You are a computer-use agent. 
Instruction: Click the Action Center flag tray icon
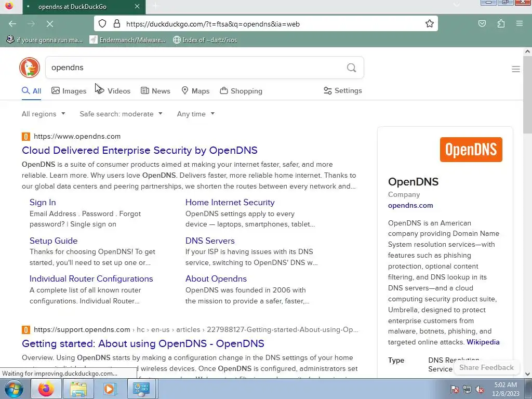click(x=454, y=390)
